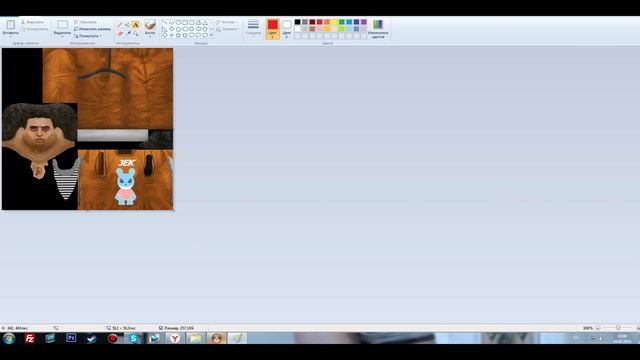The height and width of the screenshot is (360, 640).
Task: Open Yandex browser from the taskbar
Action: pyautogui.click(x=175, y=338)
